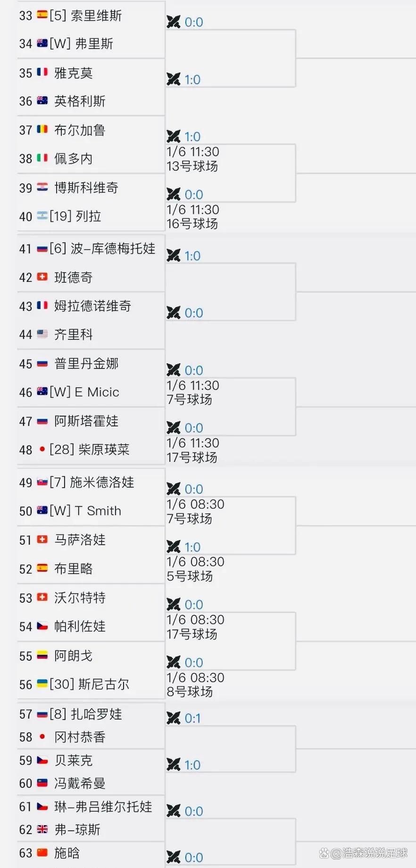Click the match icon for 波-库德梅托娃 vs 班德奇

click(x=174, y=256)
